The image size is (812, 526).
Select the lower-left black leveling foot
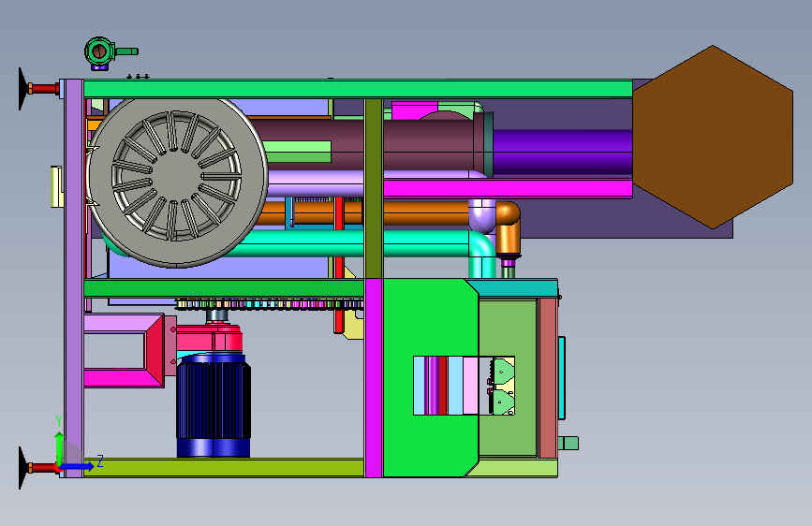pos(23,467)
